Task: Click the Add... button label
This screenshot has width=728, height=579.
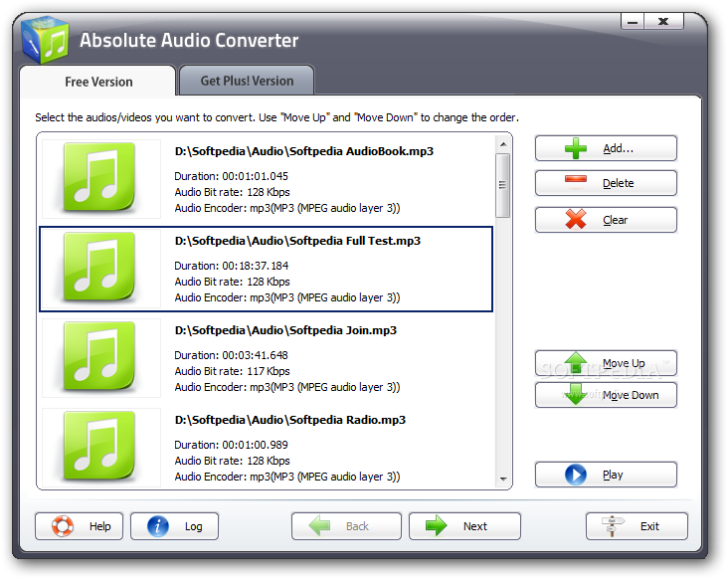Action: (618, 148)
